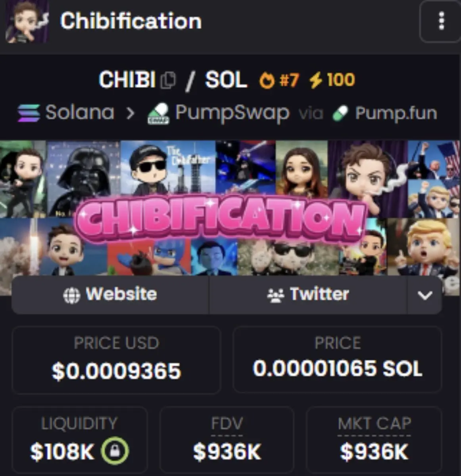Click the Solana chain logo
Screen dimensions: 461x476
tap(29, 113)
